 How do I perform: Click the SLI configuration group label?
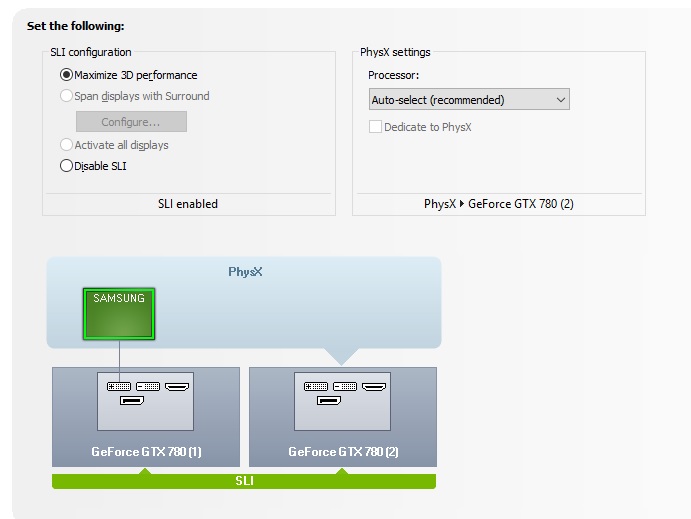click(91, 52)
